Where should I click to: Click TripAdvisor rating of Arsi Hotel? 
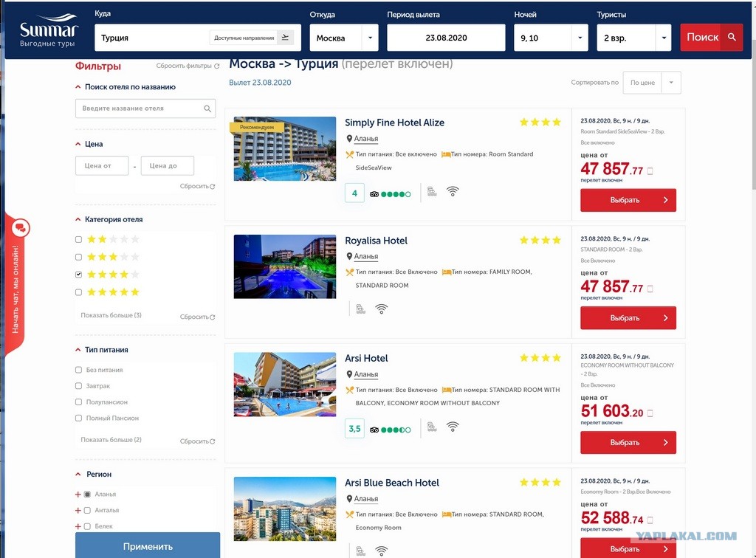click(390, 430)
